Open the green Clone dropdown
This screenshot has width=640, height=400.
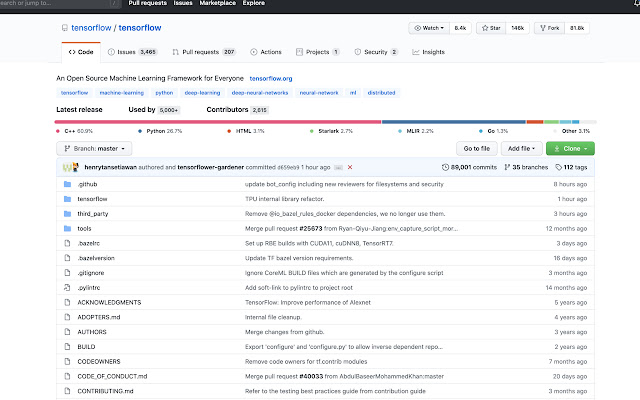[x=570, y=149]
